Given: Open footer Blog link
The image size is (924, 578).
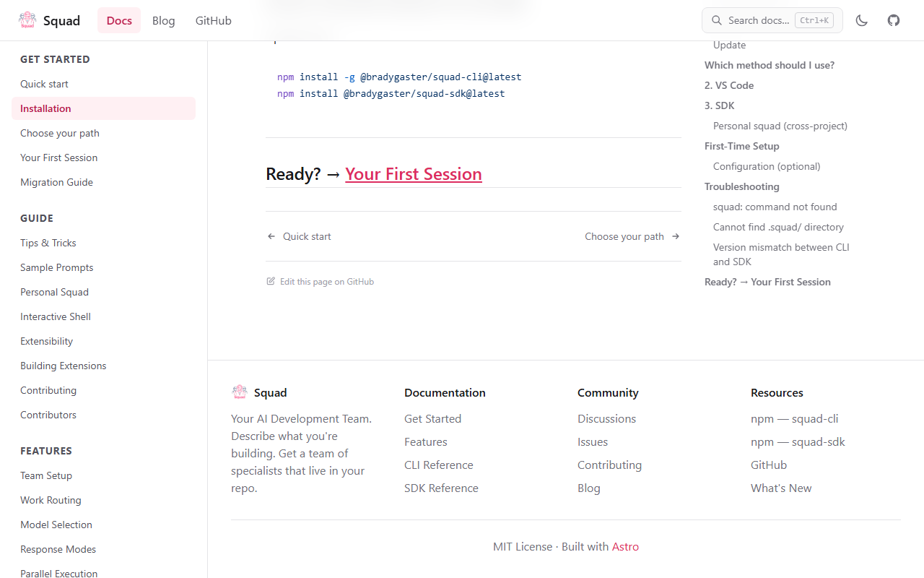Looking at the screenshot, I should pos(589,488).
